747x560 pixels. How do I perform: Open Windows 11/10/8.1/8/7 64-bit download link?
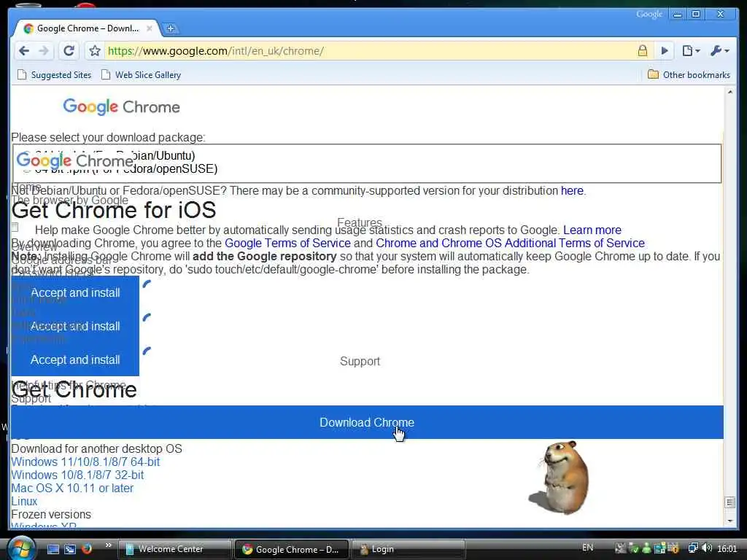[85, 462]
